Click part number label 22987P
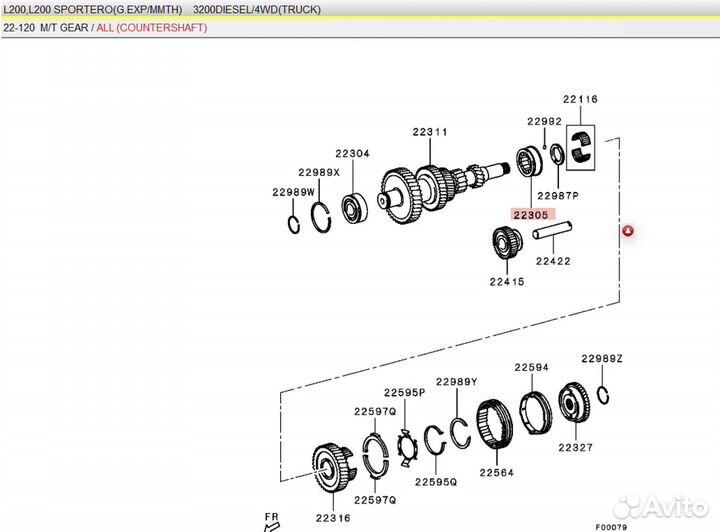 tap(558, 195)
